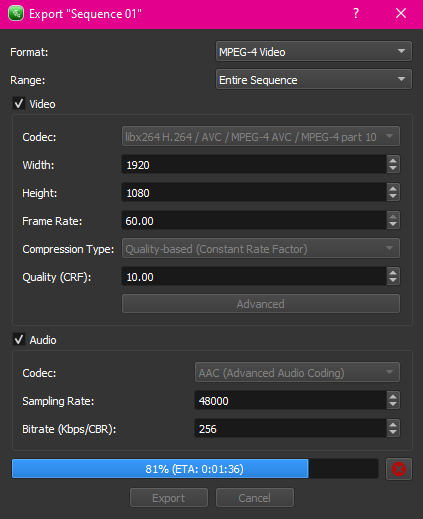The height and width of the screenshot is (519, 423).
Task: Uncheck the Audio checkbox
Action: [x=19, y=340]
